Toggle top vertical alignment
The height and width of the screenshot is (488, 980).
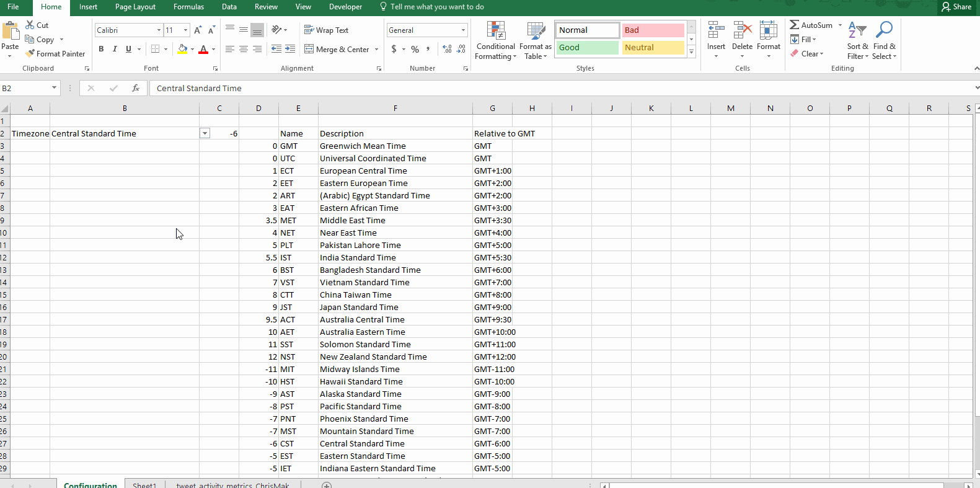click(x=230, y=30)
